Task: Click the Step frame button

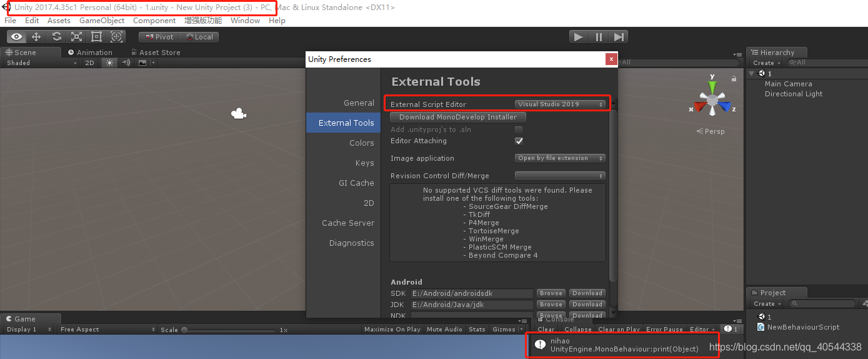Action: pyautogui.click(x=619, y=37)
